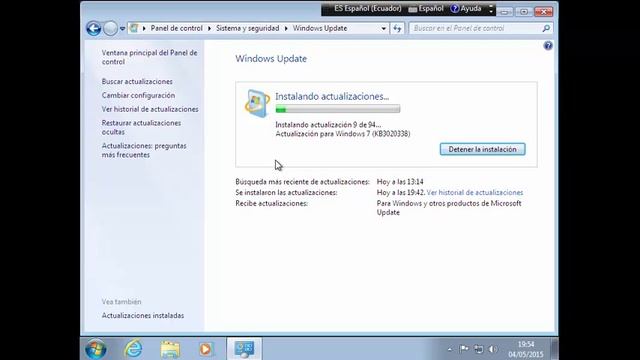Click the address bar refresh button
The height and width of the screenshot is (360, 640).
pyautogui.click(x=397, y=29)
